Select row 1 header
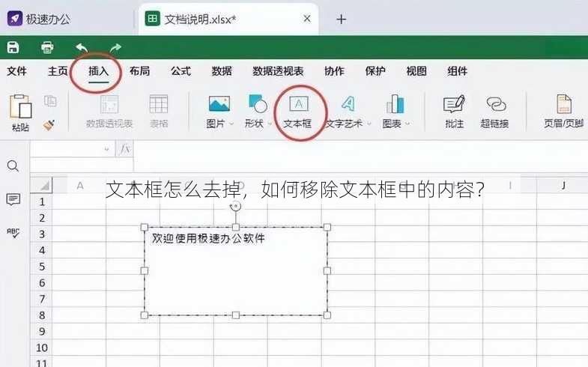Image resolution: width=588 pixels, height=367 pixels. [x=42, y=201]
